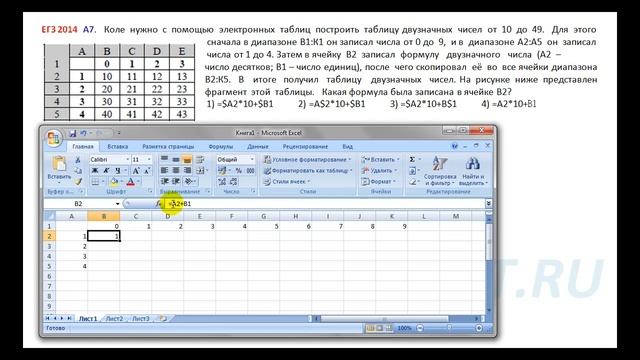Undo last action in quick access toolbar
Image resolution: width=640 pixels, height=360 pixels.
83,133
